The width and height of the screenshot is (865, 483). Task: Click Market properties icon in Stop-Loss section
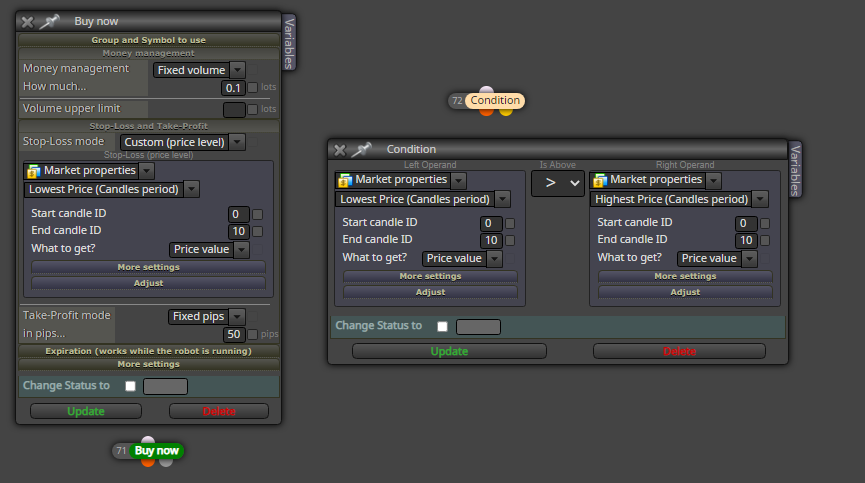click(x=34, y=171)
